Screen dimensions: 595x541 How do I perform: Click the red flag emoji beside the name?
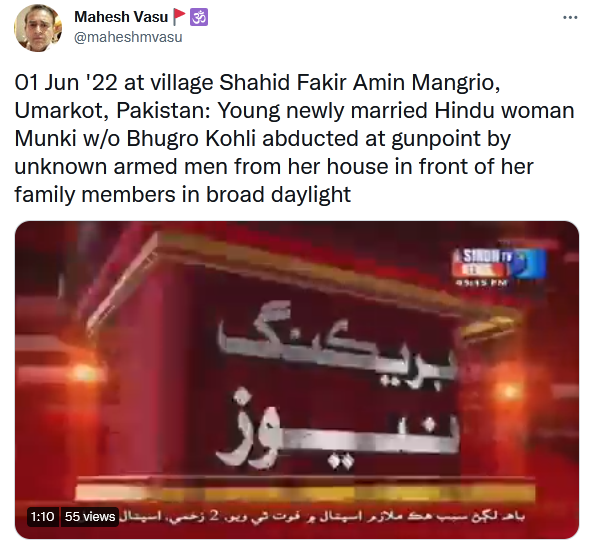[x=179, y=17]
